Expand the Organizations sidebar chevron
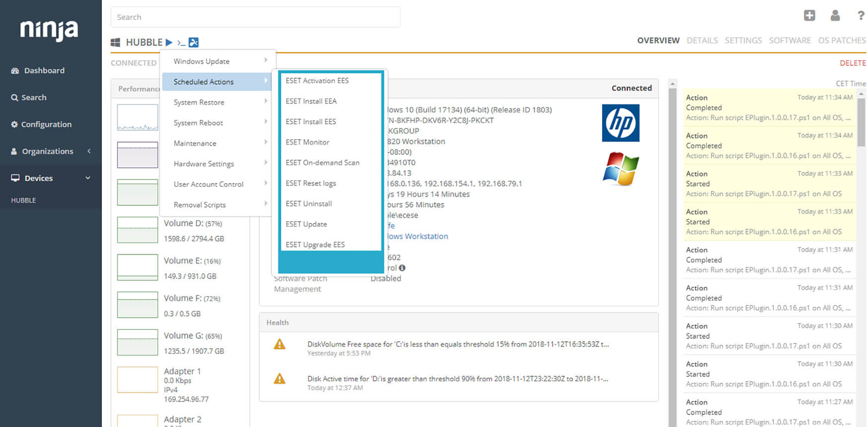Viewport: 868px width, 427px height. 89,151
